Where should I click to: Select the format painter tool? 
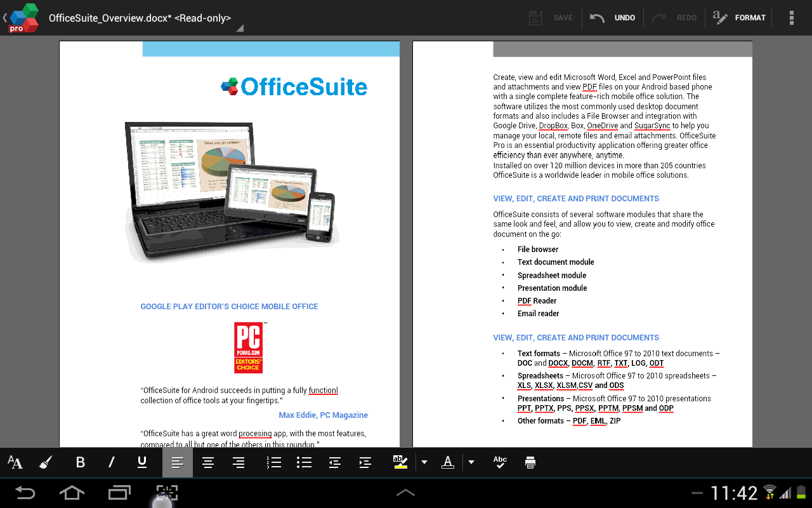[x=45, y=462]
